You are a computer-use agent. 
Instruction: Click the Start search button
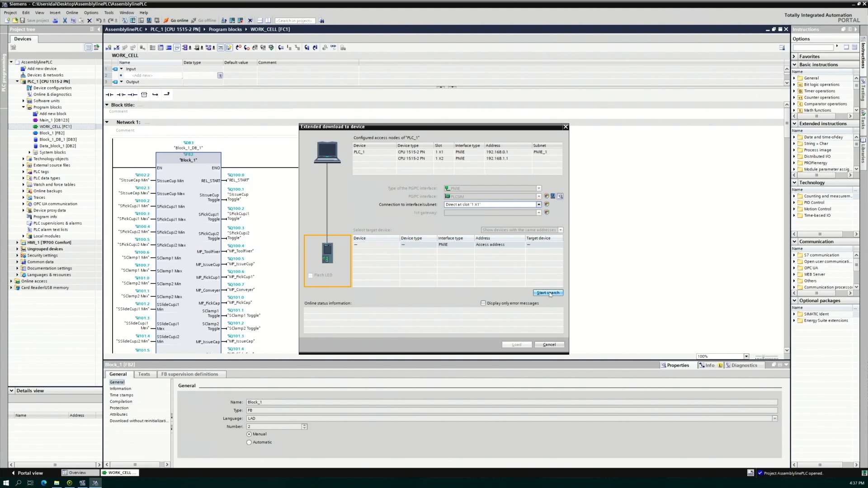pyautogui.click(x=548, y=293)
